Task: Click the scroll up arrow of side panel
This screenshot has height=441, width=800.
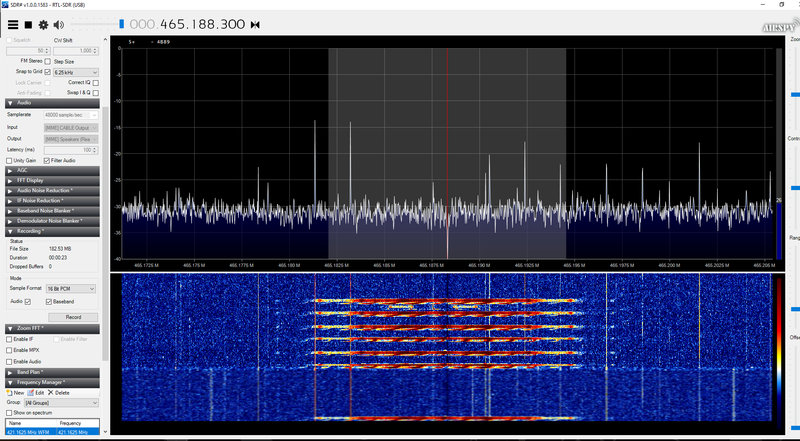Action: [106, 39]
